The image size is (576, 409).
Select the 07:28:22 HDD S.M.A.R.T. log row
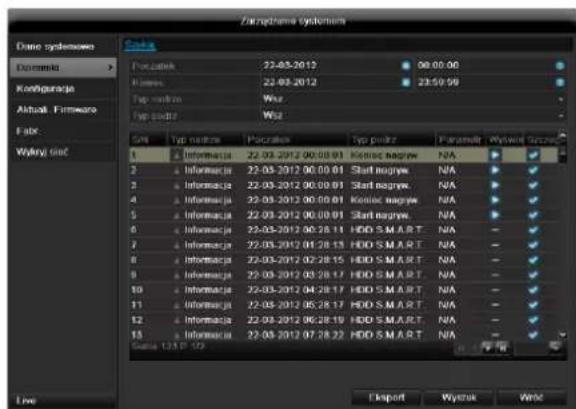tap(343, 335)
